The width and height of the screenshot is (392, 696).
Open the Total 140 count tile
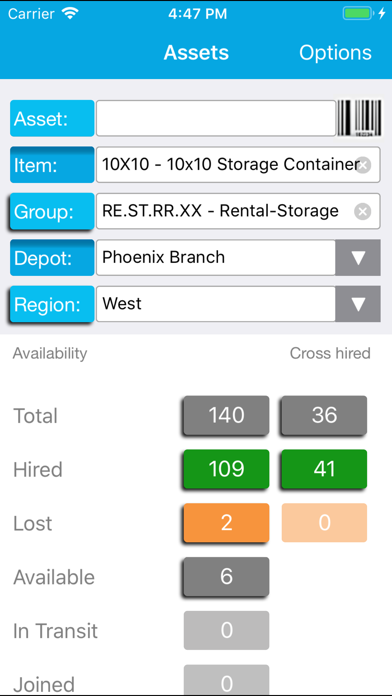click(226, 415)
